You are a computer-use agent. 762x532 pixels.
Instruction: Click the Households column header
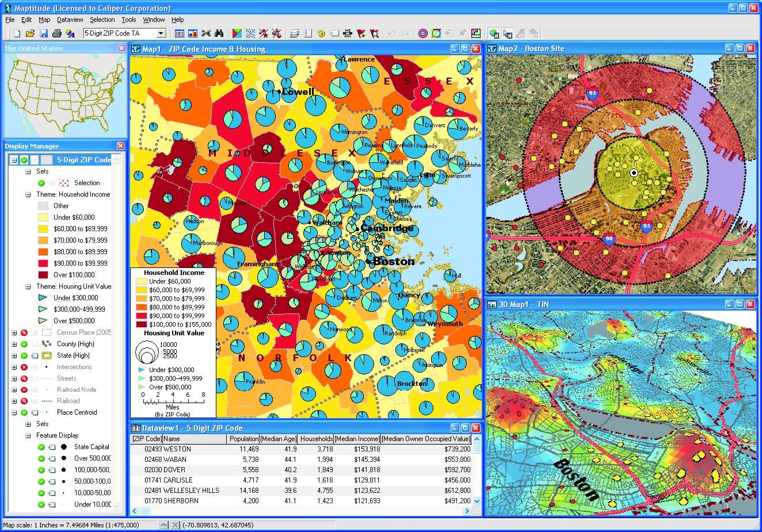(316, 439)
